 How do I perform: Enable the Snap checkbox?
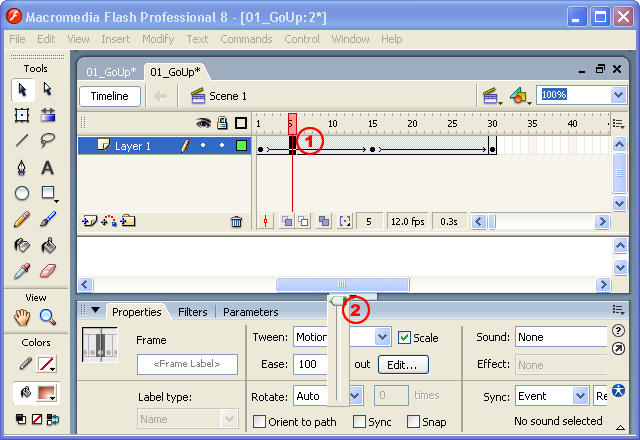414,422
